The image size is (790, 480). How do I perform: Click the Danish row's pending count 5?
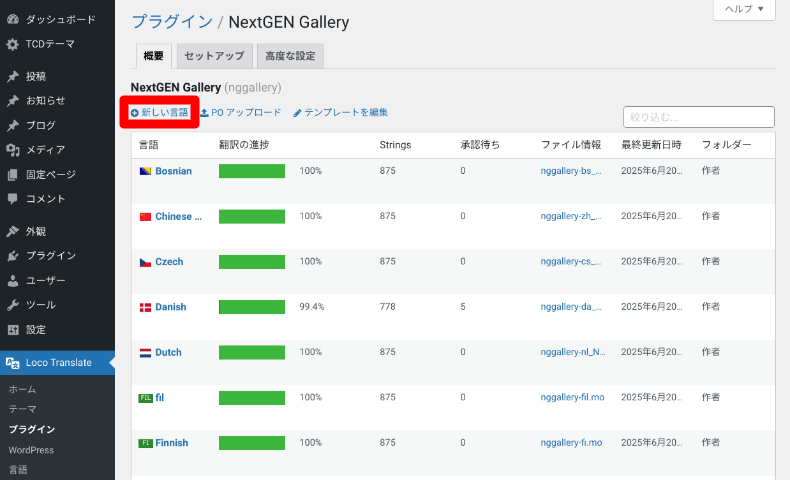tap(463, 307)
